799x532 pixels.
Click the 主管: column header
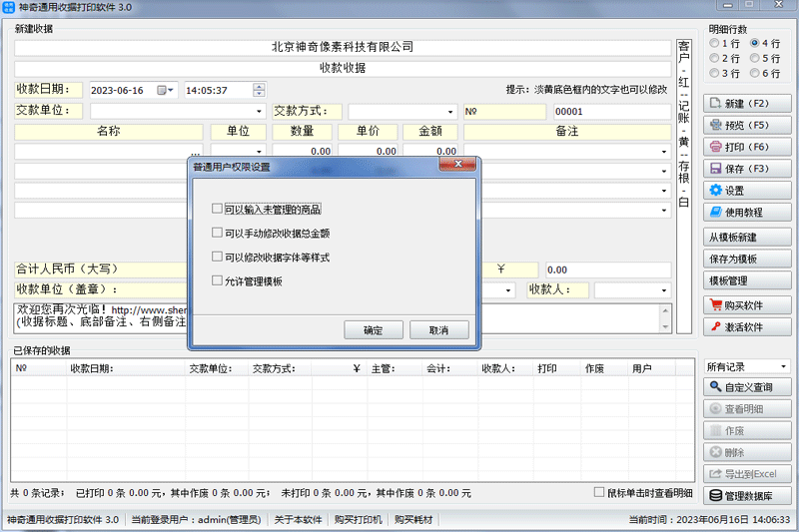coord(395,368)
